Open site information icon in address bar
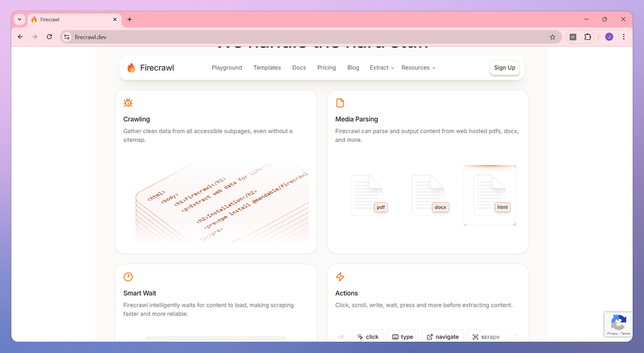644x353 pixels. [x=67, y=37]
